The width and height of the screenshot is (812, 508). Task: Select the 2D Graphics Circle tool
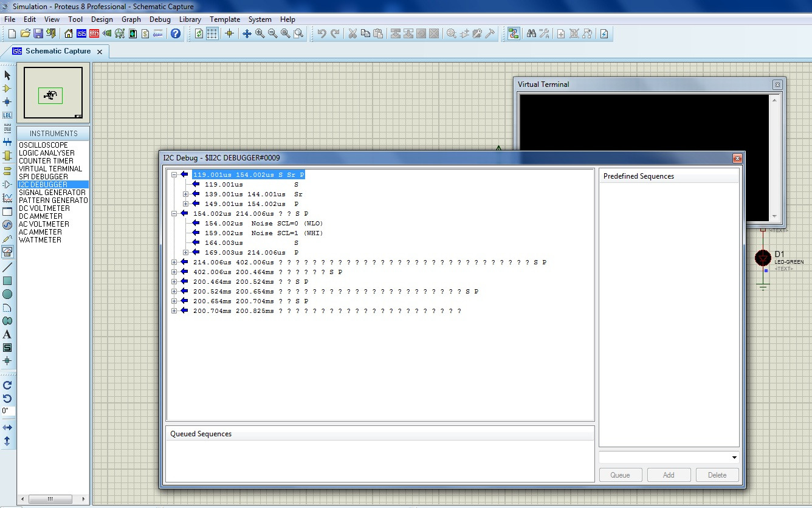point(7,294)
